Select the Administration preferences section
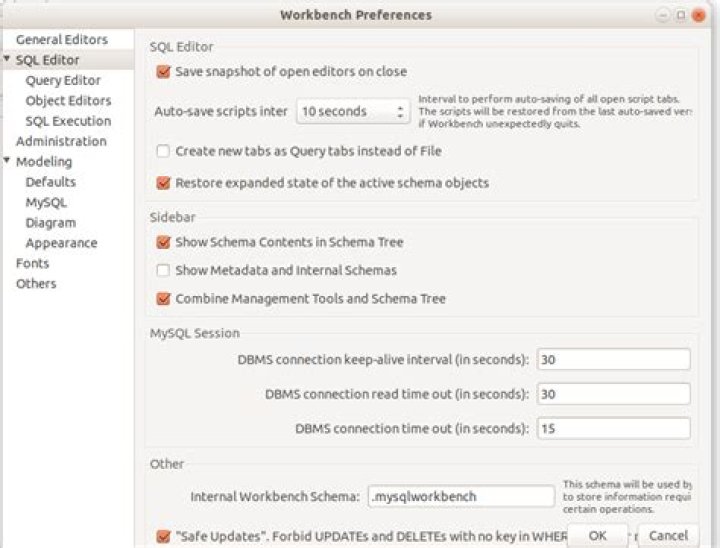The image size is (720, 548). pos(61,141)
